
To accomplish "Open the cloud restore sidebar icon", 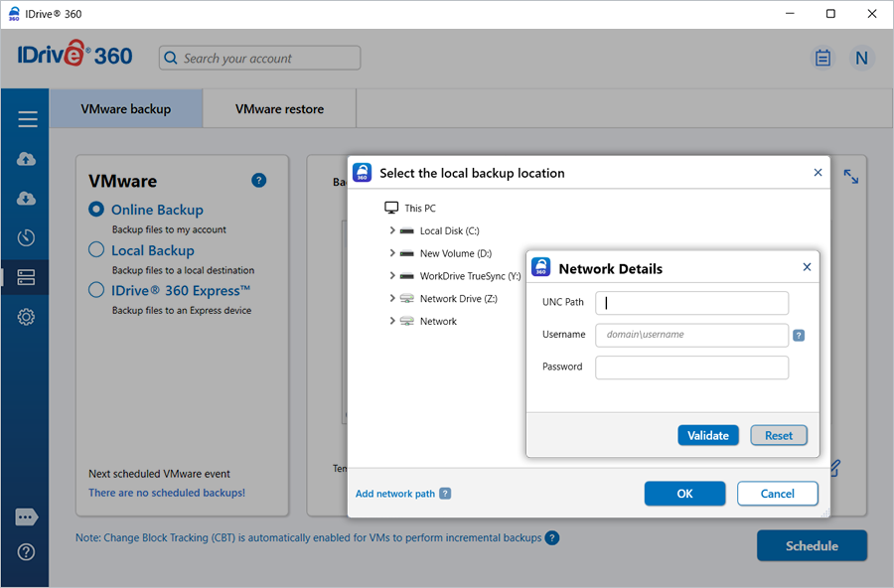I will tap(27, 199).
